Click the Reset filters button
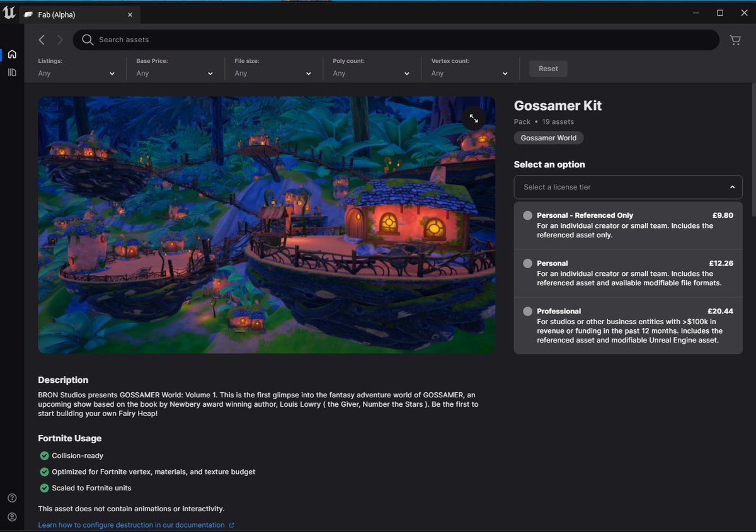This screenshot has height=532, width=756. 548,69
